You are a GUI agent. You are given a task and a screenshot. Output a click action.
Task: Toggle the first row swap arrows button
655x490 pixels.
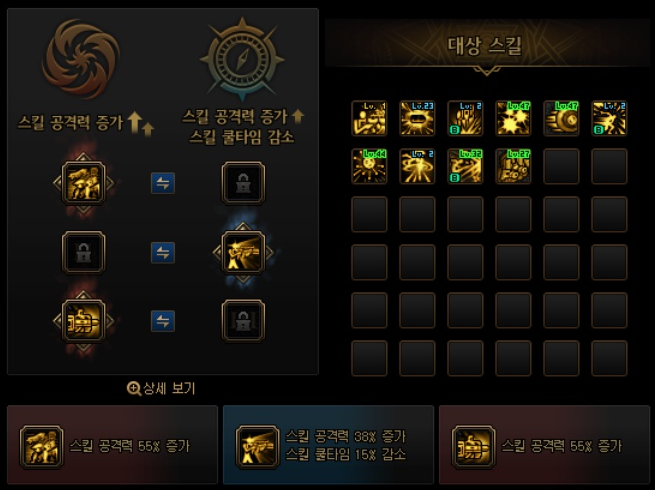pyautogui.click(x=163, y=183)
